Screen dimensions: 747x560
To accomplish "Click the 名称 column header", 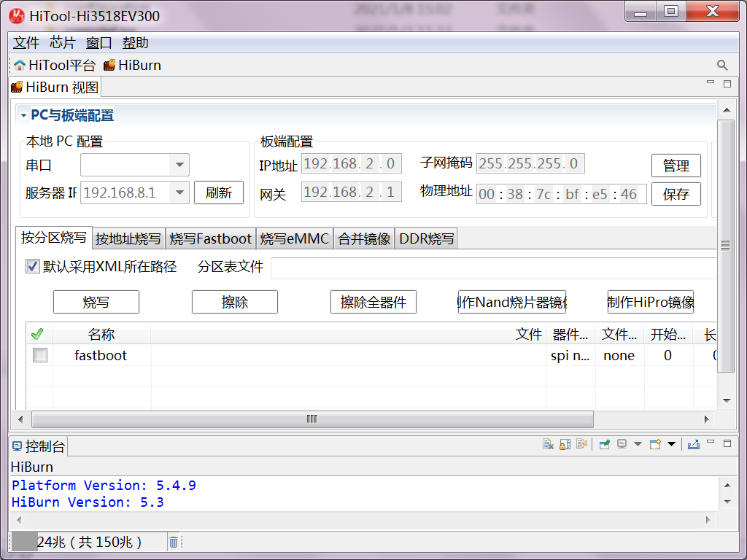I will [101, 334].
